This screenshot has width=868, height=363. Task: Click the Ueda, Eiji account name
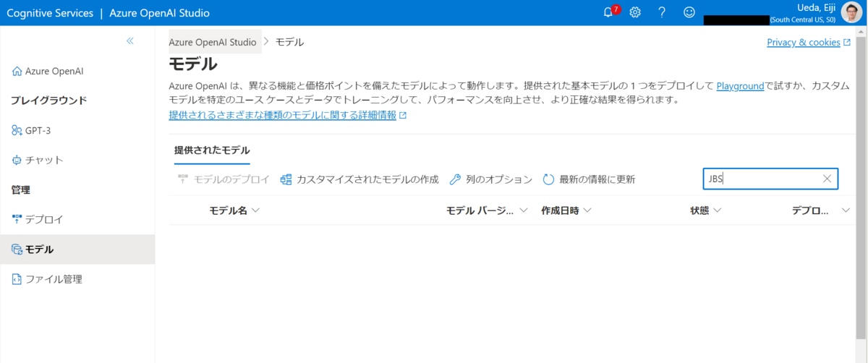[x=816, y=7]
